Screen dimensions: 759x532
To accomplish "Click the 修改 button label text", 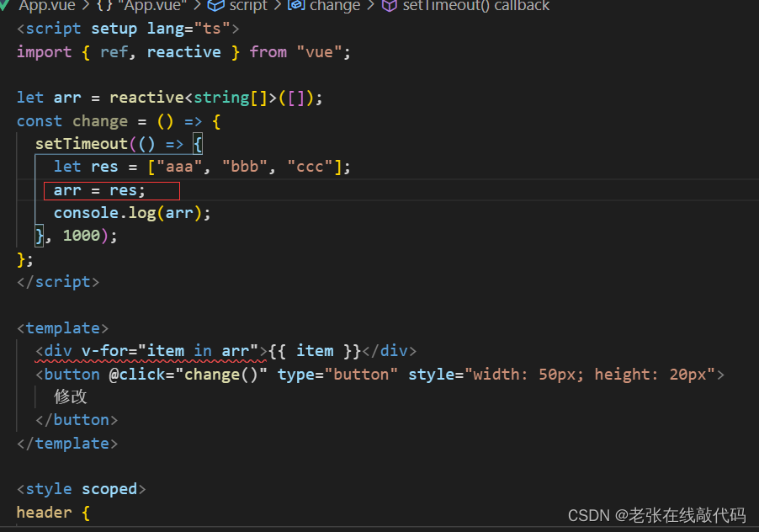I will click(71, 397).
